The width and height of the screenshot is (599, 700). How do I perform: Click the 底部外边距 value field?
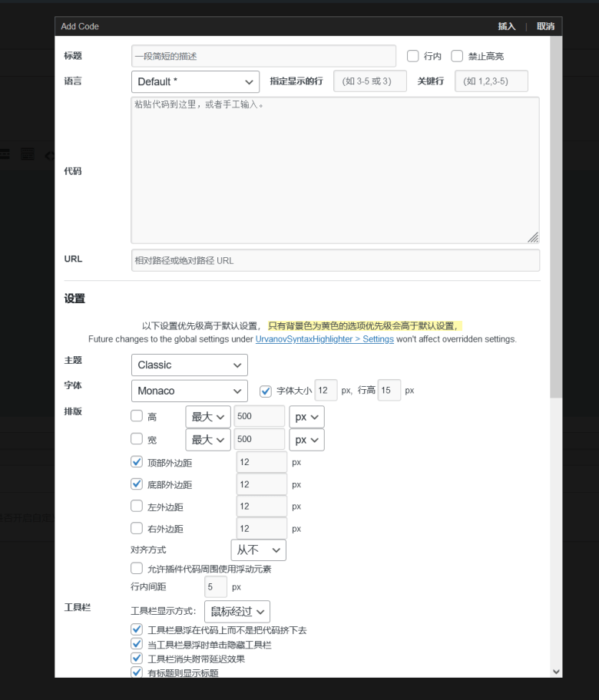point(261,484)
